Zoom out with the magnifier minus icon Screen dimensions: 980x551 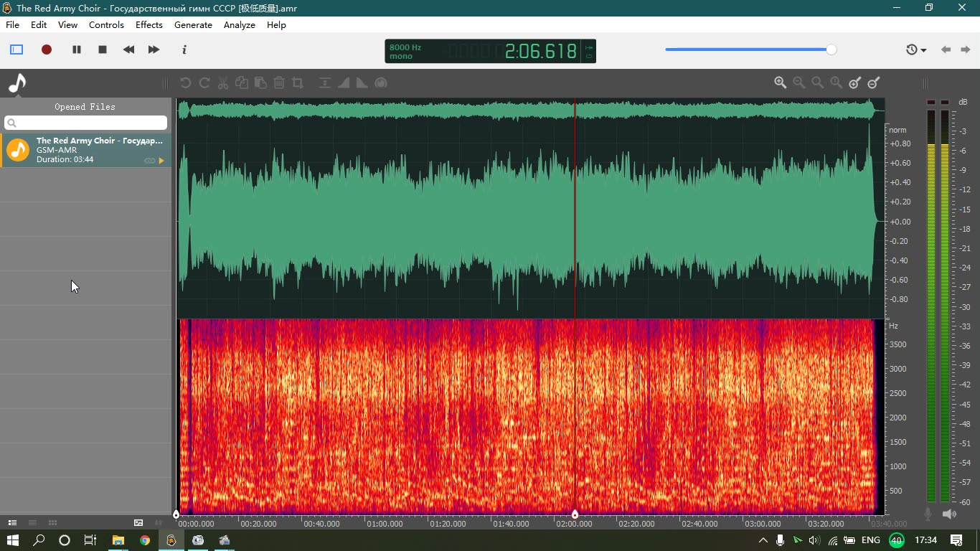(x=799, y=83)
